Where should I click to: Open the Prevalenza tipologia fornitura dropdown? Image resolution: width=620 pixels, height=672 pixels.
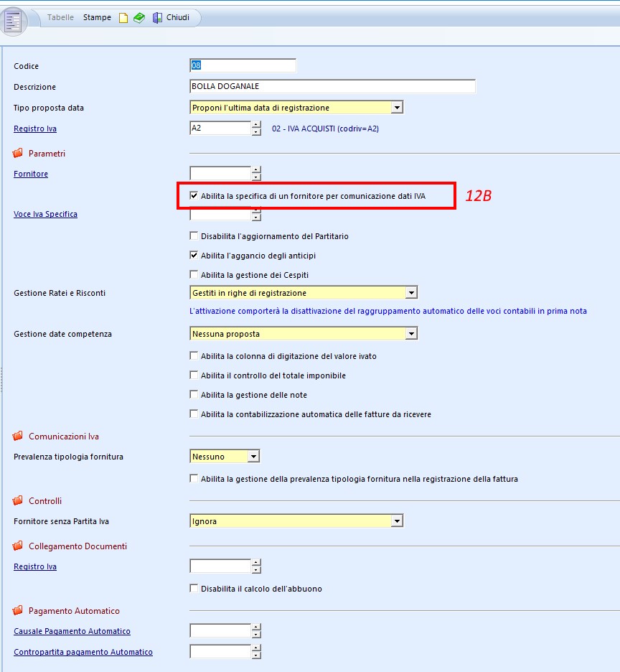coord(253,457)
